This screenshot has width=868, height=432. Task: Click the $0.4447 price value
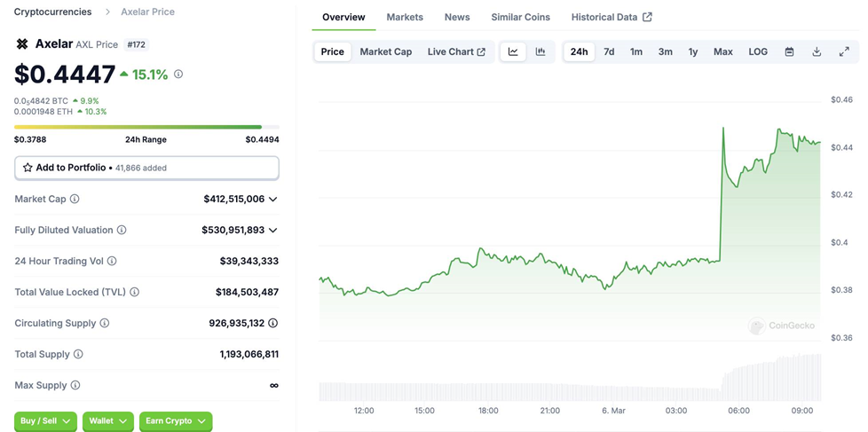click(65, 75)
